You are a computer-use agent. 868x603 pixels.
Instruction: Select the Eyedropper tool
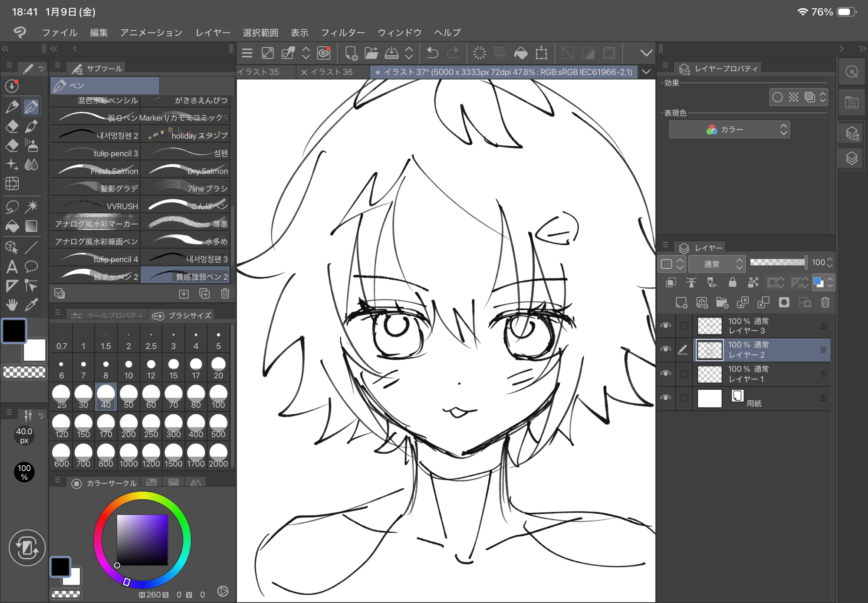(31, 305)
